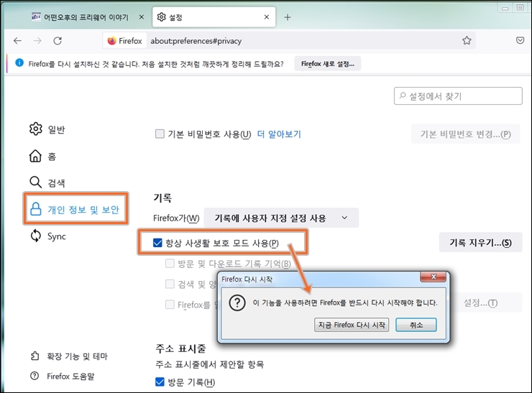This screenshot has height=393, width=532.
Task: Toggle 방문 및 다운로드 기록 기억 checkbox
Action: (x=170, y=264)
